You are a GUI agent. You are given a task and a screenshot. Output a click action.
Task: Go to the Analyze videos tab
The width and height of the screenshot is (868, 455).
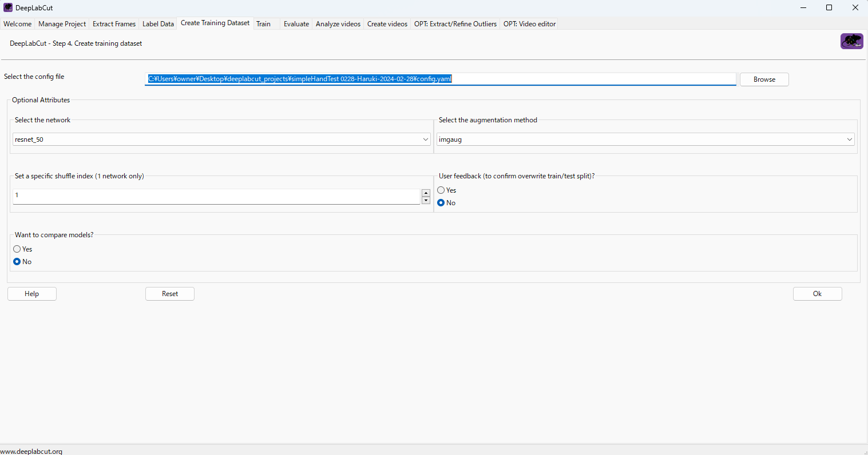[x=338, y=24]
